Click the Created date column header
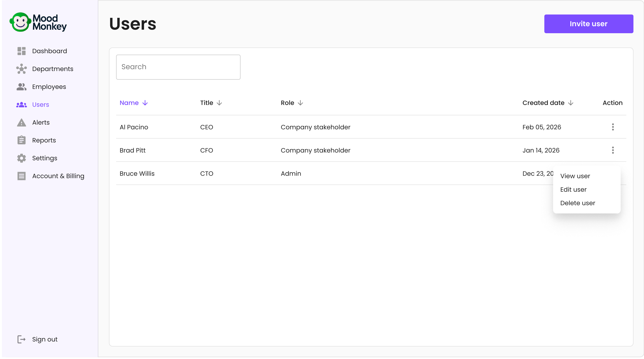 click(543, 103)
